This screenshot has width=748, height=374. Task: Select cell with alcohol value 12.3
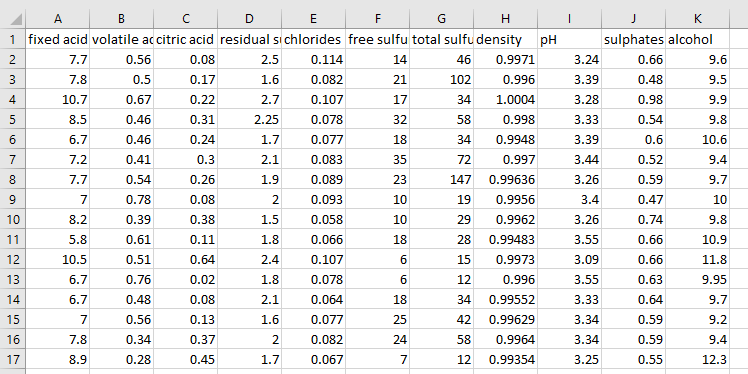[697, 359]
